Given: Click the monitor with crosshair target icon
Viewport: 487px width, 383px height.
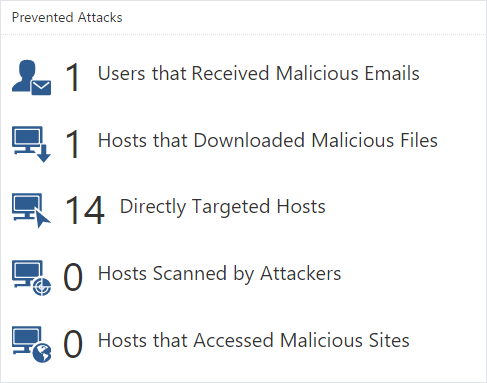Looking at the screenshot, I should coord(31,278).
